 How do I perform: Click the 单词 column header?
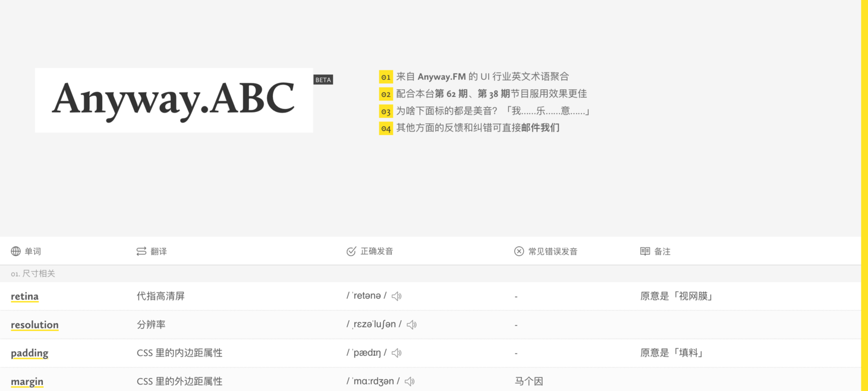pos(33,252)
